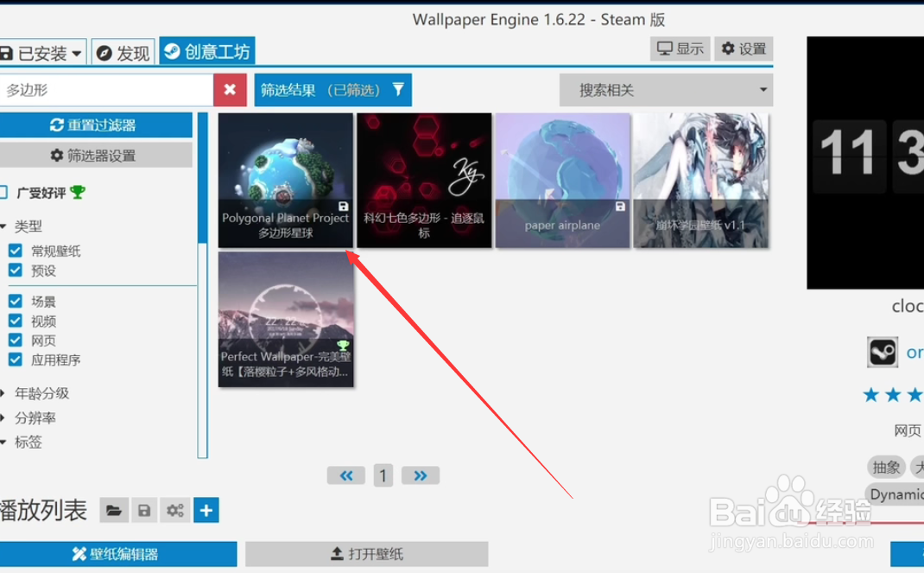Screen dimensions: 924x573
Task: Click the 播放列表 heading
Action: click(x=43, y=511)
